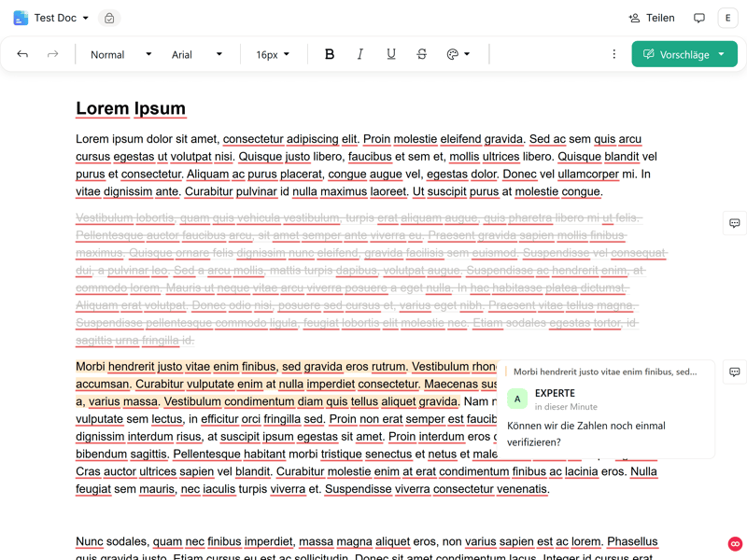The image size is (747, 560).
Task: Click the document lock icon
Action: point(109,18)
